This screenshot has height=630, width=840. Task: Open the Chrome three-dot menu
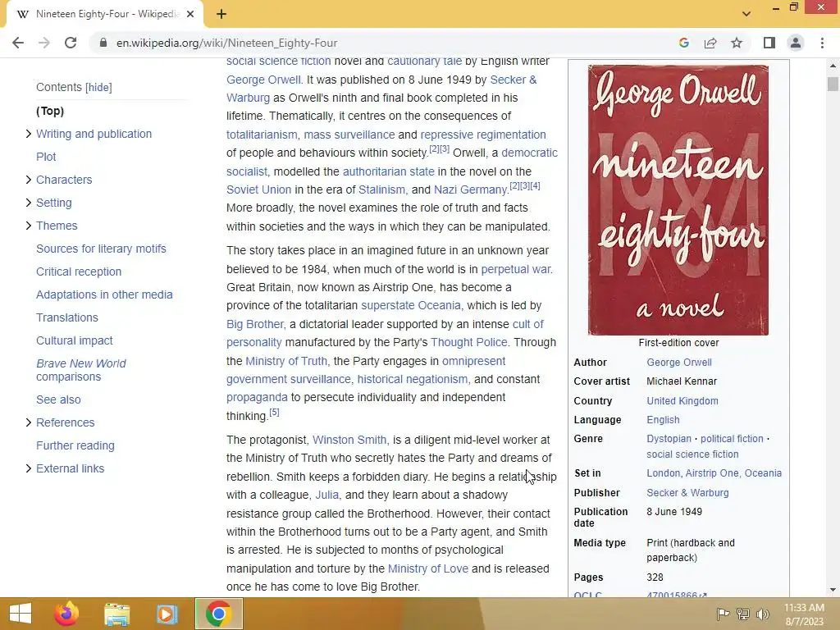coord(822,43)
